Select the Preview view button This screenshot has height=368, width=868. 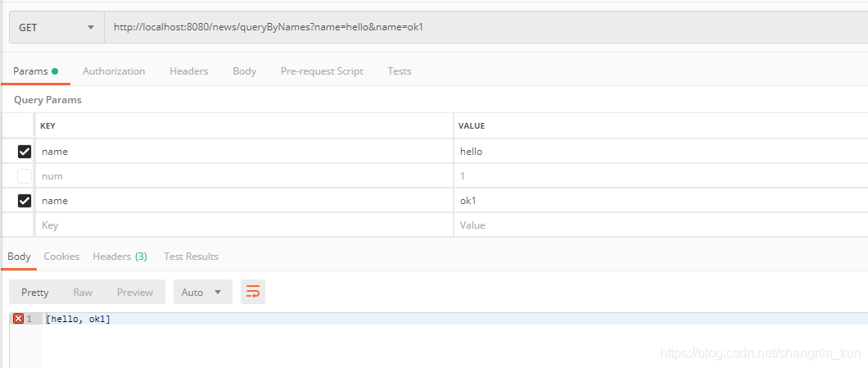point(135,292)
